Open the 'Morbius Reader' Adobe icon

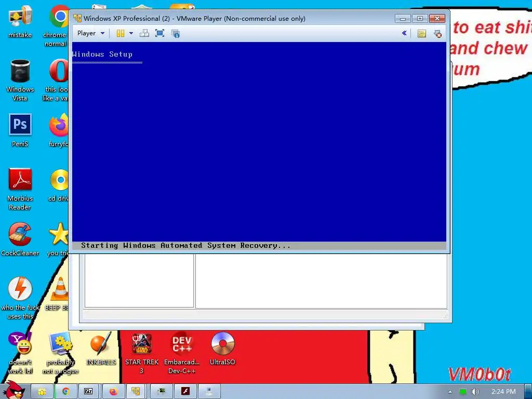(20, 189)
